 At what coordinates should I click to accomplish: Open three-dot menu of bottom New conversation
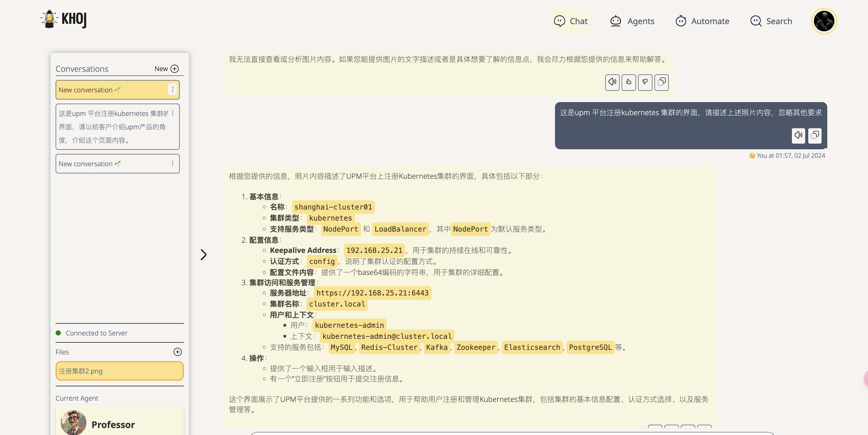[x=173, y=164]
